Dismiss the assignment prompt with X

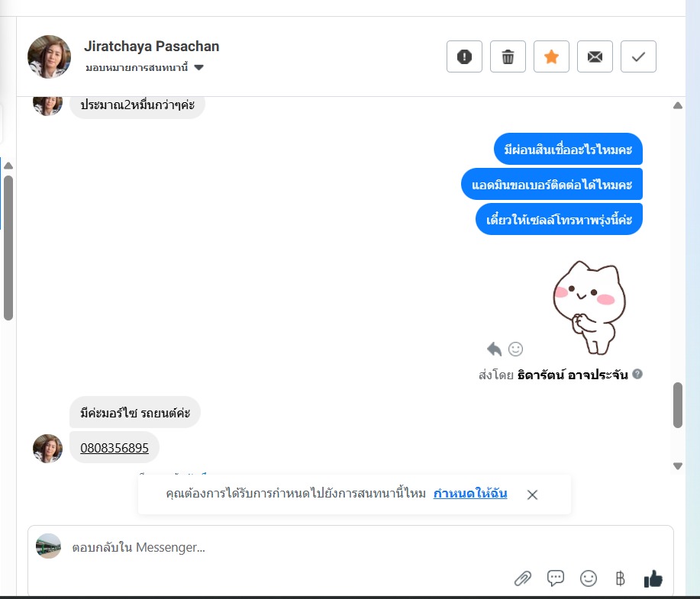(532, 494)
